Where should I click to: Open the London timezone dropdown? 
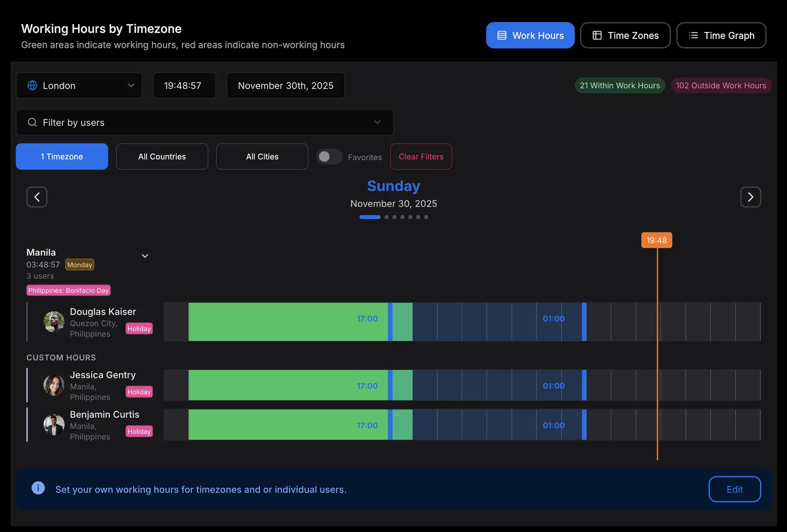point(79,86)
